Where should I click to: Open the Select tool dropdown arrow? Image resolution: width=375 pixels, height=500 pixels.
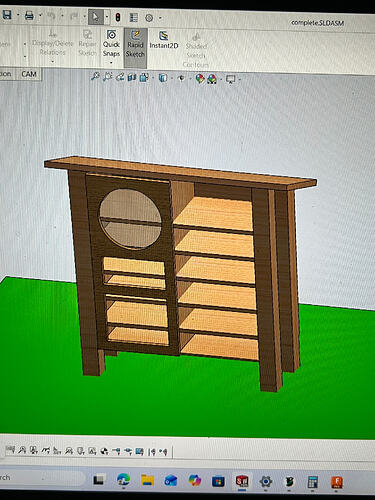point(107,17)
